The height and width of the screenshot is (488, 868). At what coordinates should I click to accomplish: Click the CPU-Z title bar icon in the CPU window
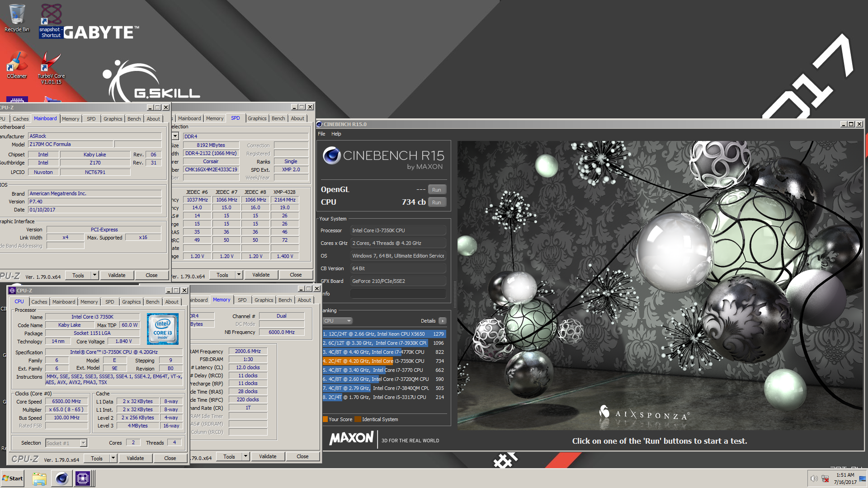click(12, 291)
